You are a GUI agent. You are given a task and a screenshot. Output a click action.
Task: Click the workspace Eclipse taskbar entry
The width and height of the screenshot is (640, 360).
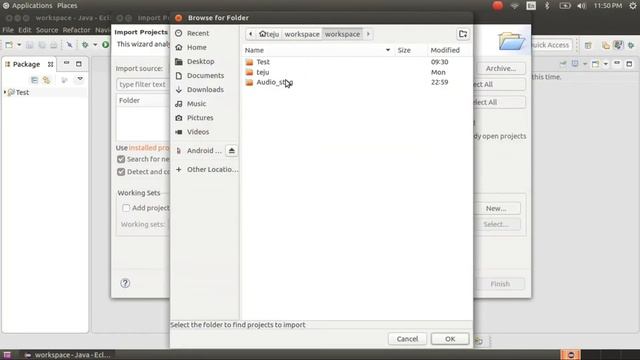click(x=67, y=355)
